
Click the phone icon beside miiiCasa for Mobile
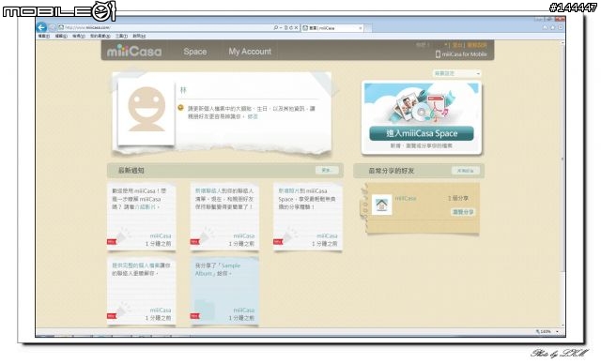pos(438,54)
